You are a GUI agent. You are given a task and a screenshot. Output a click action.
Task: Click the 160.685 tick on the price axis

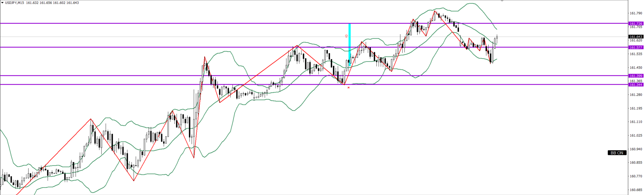(x=636, y=190)
